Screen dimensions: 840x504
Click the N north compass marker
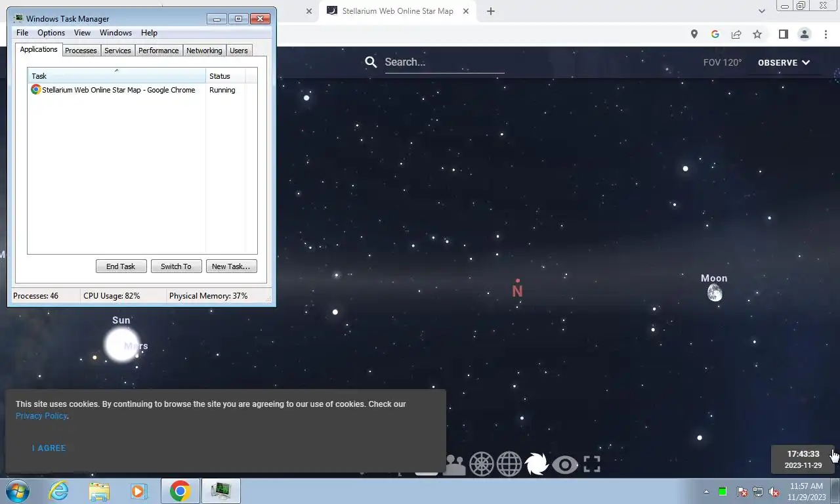pyautogui.click(x=517, y=291)
